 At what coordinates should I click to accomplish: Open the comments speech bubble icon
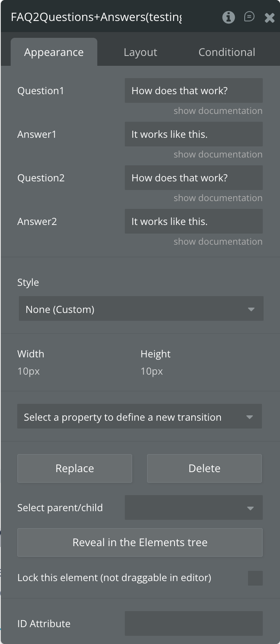[x=249, y=17]
